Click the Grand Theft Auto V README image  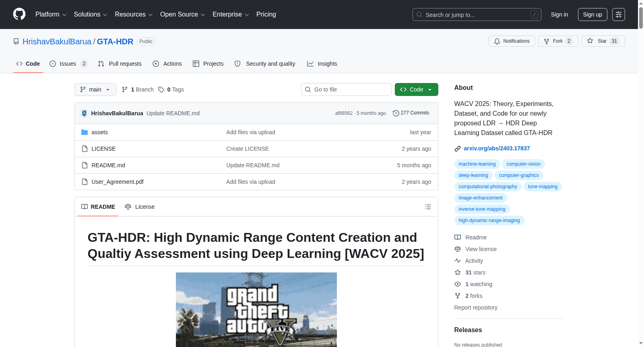(256, 310)
